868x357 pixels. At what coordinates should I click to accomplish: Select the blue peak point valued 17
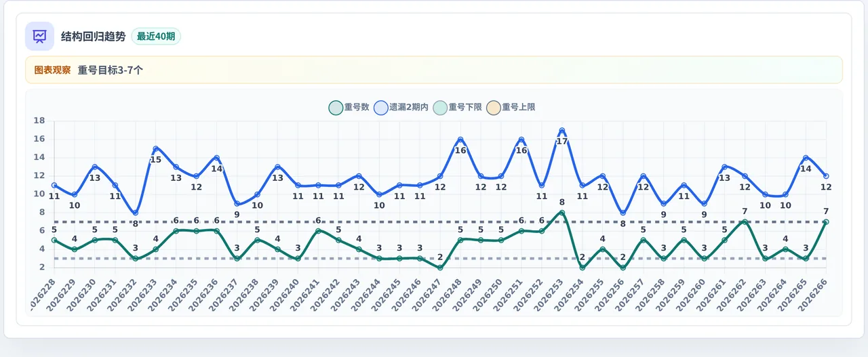(x=561, y=131)
